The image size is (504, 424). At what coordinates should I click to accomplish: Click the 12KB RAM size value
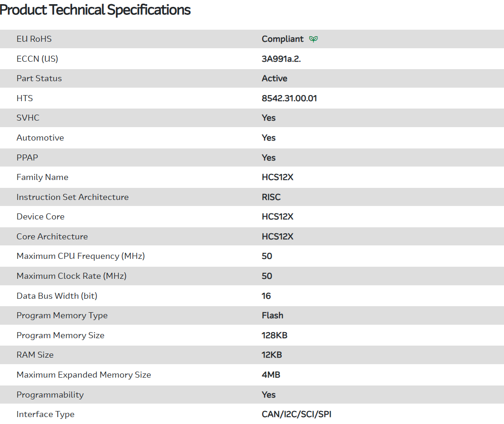271,355
